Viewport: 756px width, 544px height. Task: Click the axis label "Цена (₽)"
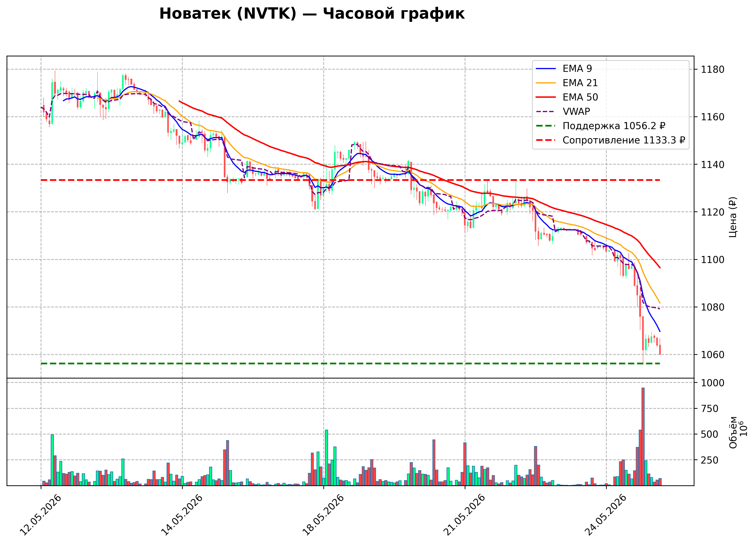click(x=733, y=218)
